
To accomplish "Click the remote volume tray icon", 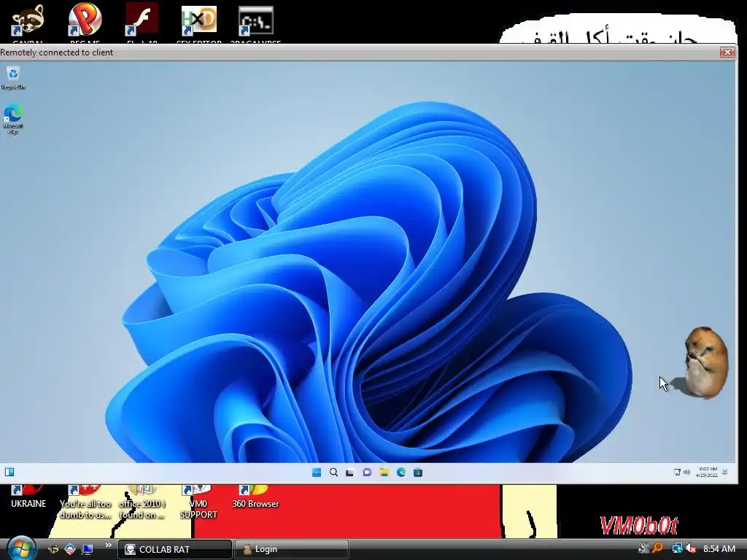I will (686, 472).
